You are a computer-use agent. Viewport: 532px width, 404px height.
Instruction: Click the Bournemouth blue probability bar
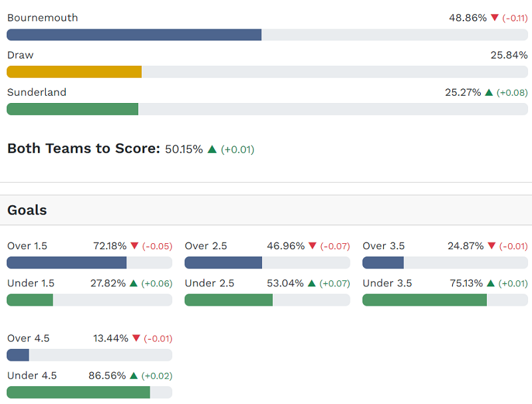[x=134, y=35]
